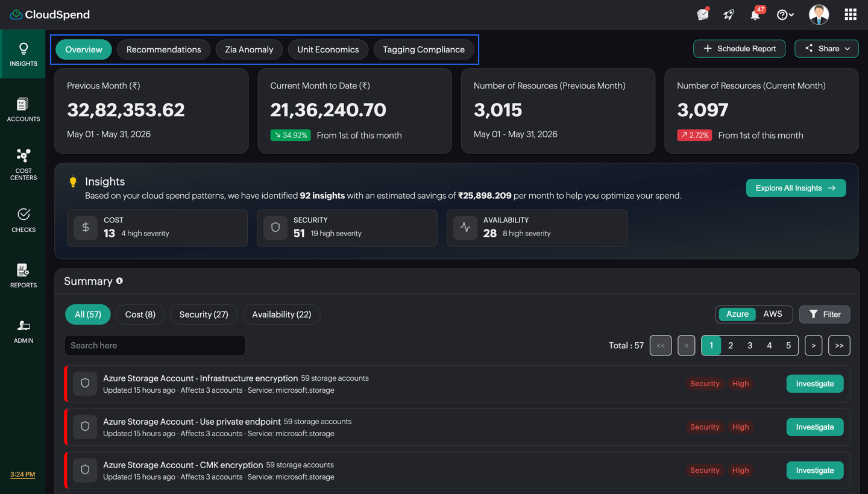
Task: Click the Azure Storage Account - Infrastructure encryption title
Action: tap(201, 378)
